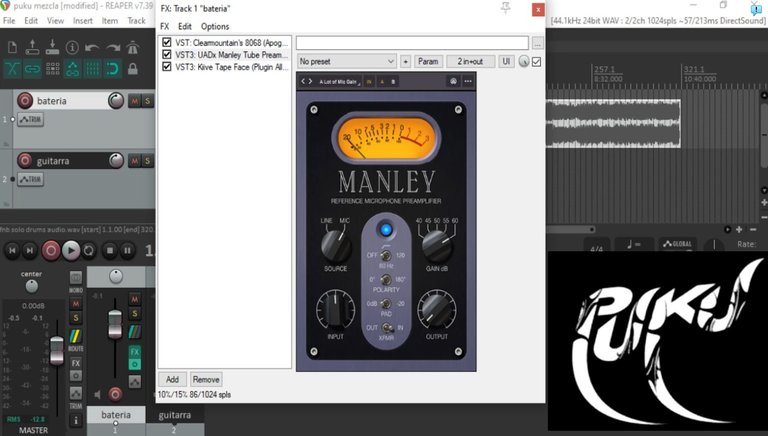Click the New project icon in main toolbar
768x436 pixels.
coord(12,48)
